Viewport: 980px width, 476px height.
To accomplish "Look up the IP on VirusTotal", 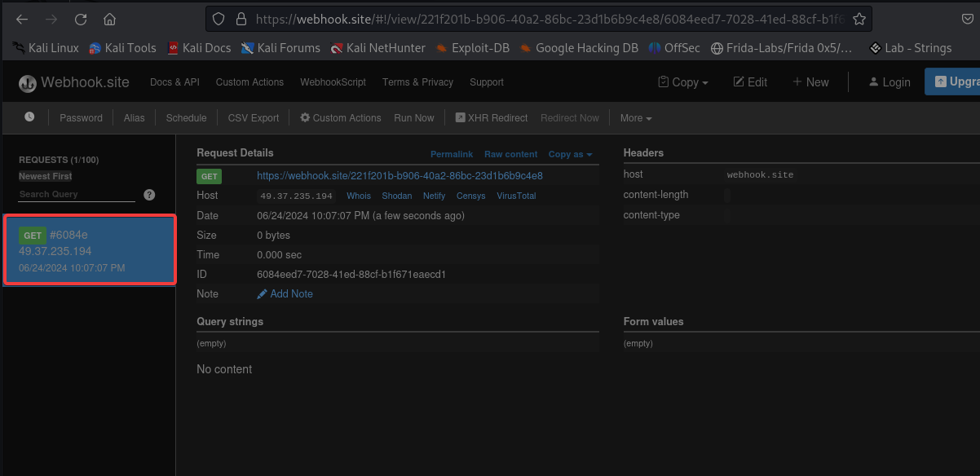I will tap(516, 196).
